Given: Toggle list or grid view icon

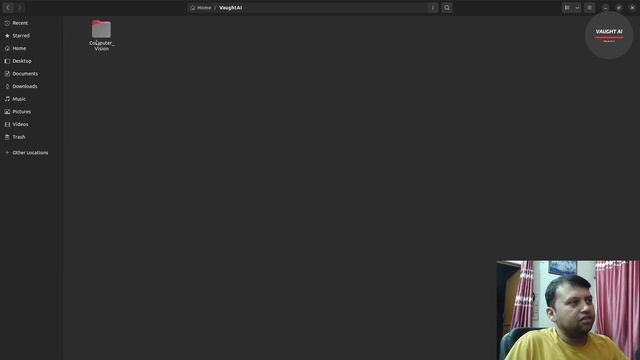Looking at the screenshot, I should 567,8.
